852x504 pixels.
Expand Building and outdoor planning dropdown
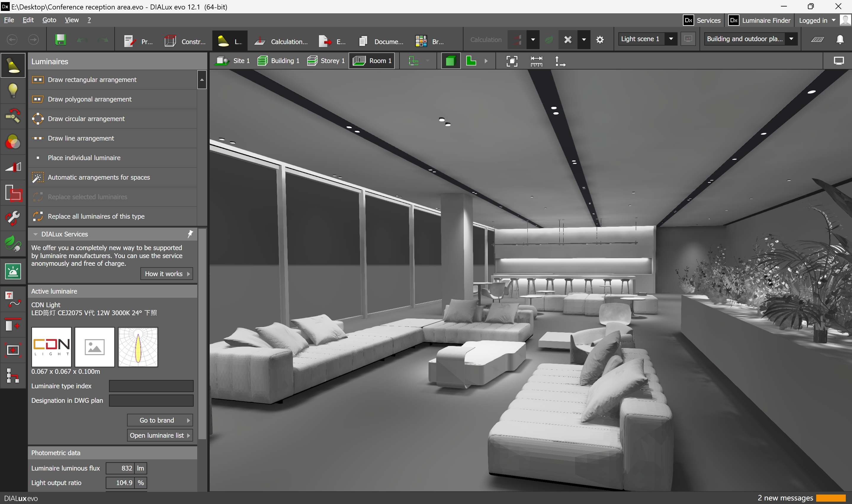pyautogui.click(x=791, y=39)
